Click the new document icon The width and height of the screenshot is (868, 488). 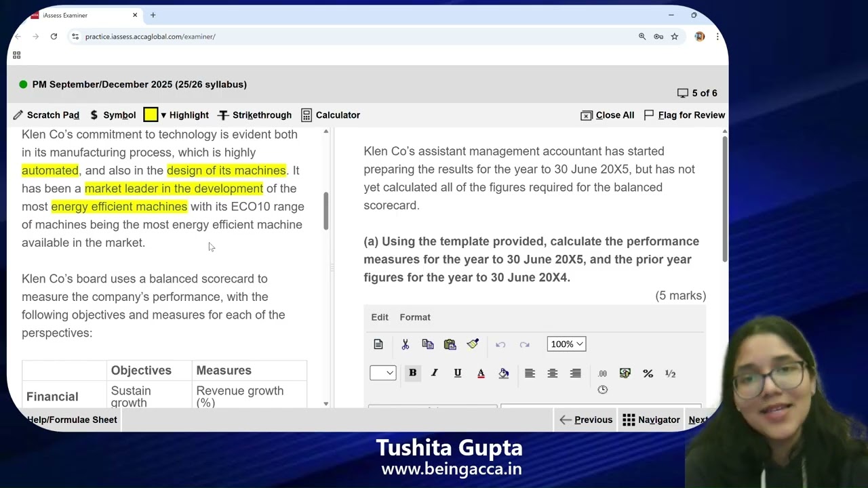pyautogui.click(x=378, y=344)
